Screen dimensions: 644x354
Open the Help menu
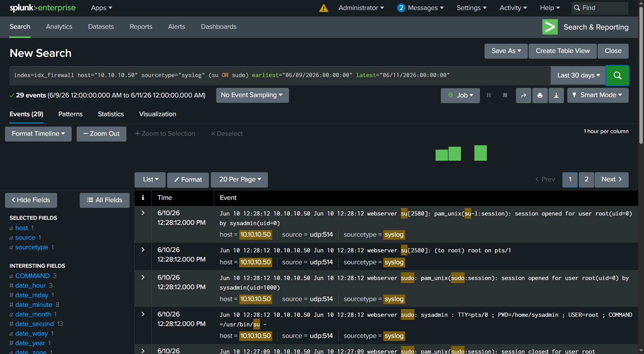(550, 8)
